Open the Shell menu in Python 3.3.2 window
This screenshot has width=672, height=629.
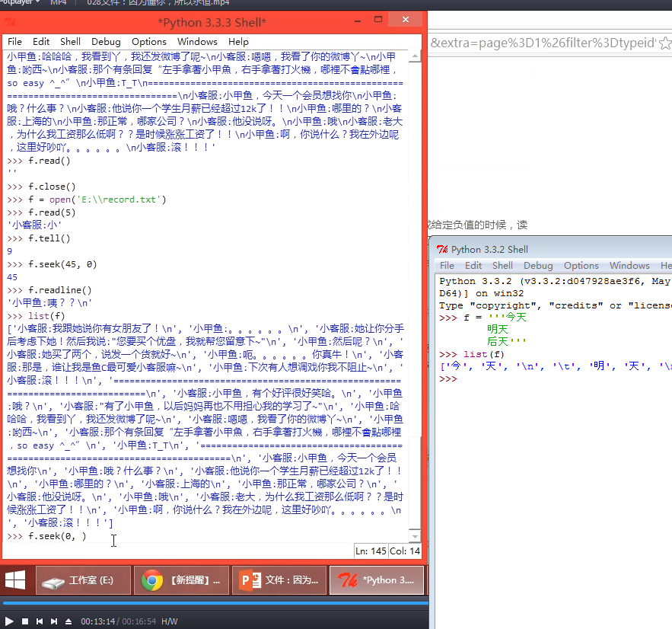pos(502,266)
